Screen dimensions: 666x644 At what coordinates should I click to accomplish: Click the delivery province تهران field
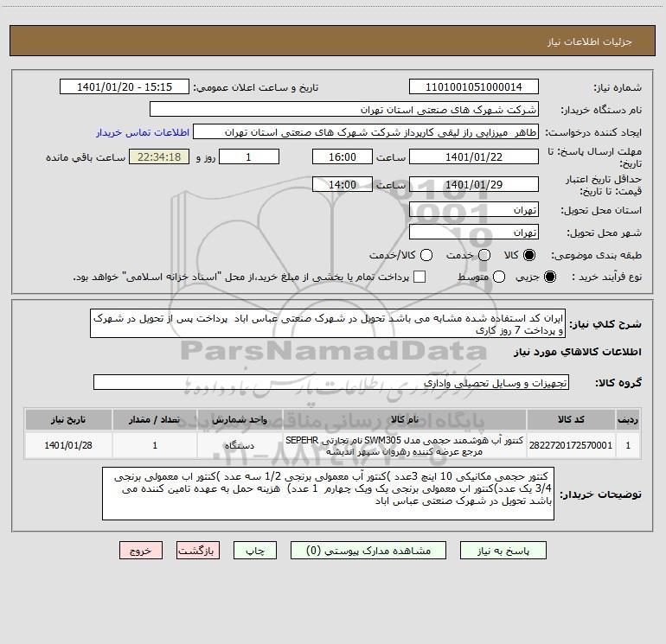click(474, 210)
